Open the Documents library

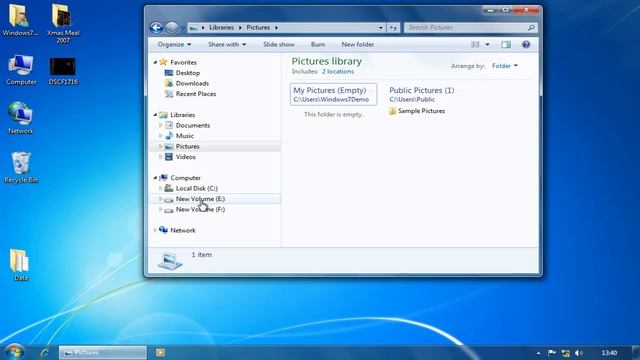193,125
